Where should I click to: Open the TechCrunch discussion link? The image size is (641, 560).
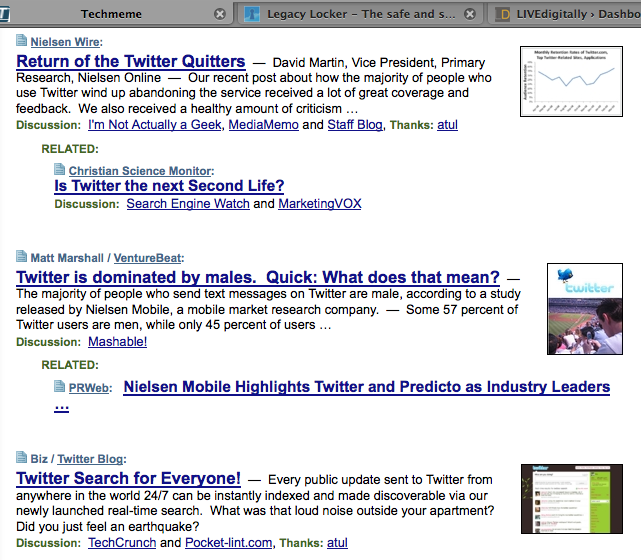click(x=122, y=543)
